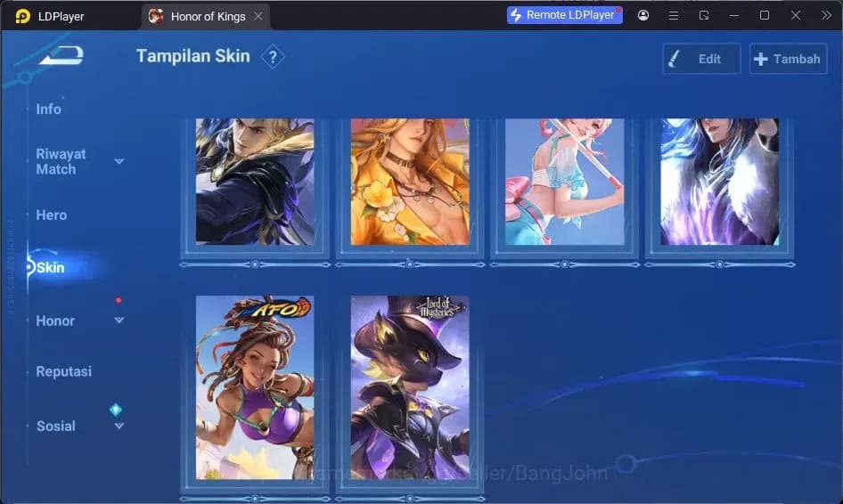Viewport: 843px width, 504px height.
Task: Open the Reputasi section
Action: [64, 371]
